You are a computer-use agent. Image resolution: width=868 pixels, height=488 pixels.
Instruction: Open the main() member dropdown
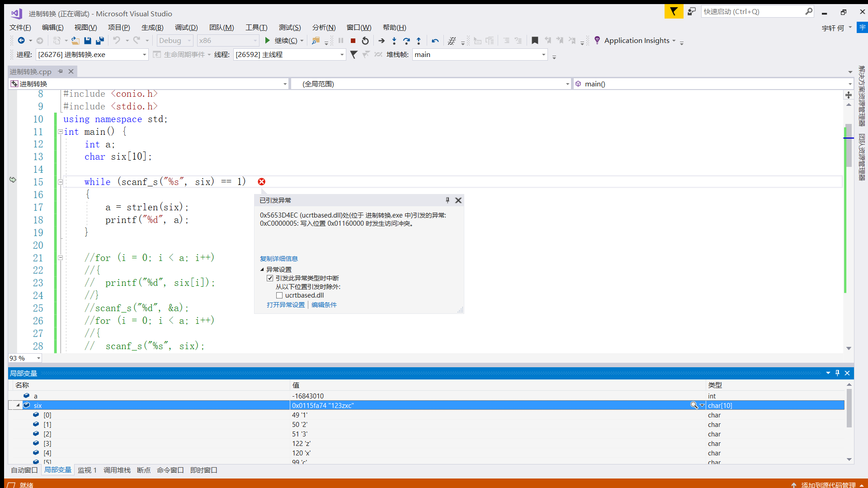(849, 84)
